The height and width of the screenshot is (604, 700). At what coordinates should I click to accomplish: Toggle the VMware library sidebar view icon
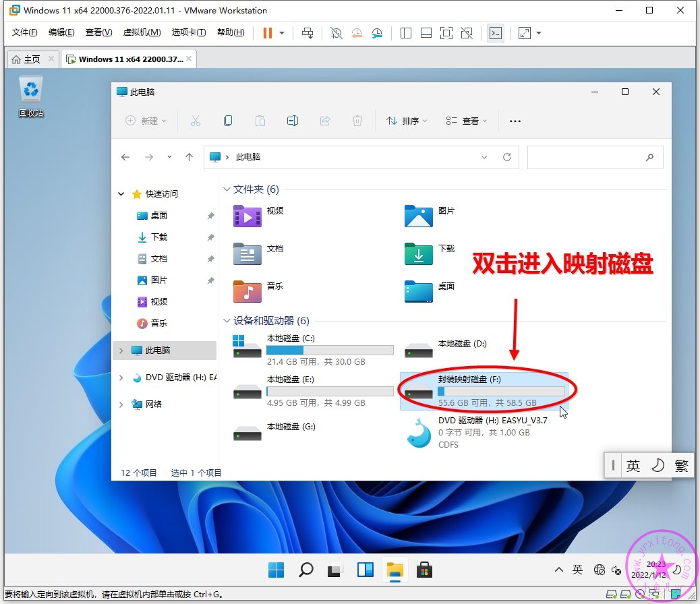(x=406, y=33)
